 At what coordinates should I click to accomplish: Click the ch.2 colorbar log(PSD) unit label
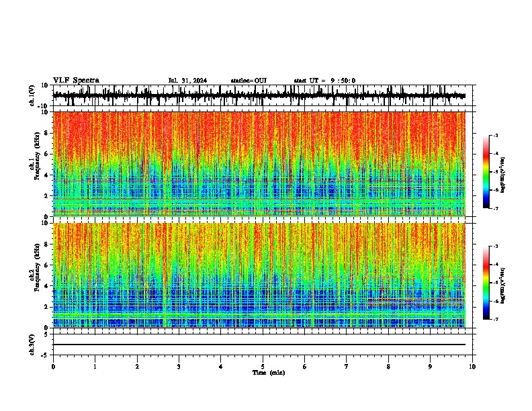click(503, 285)
